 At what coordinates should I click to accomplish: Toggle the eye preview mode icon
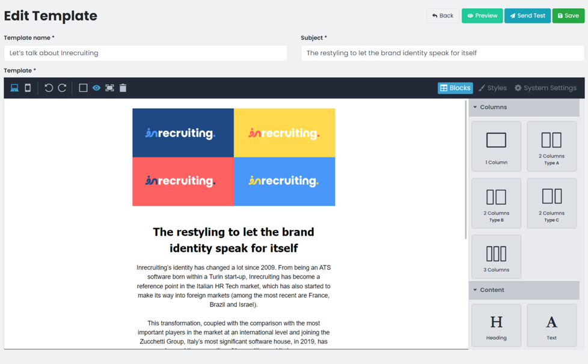point(96,88)
